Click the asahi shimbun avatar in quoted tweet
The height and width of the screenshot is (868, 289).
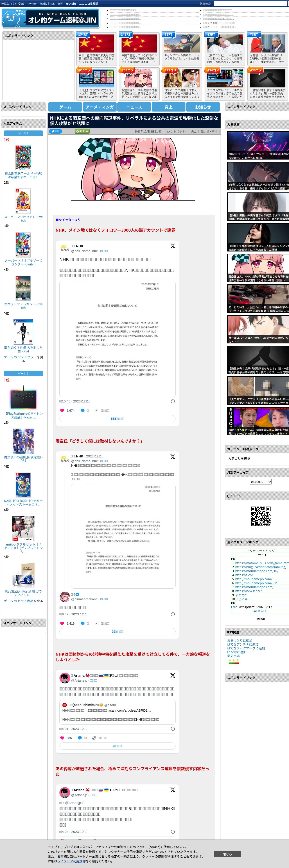click(65, 705)
